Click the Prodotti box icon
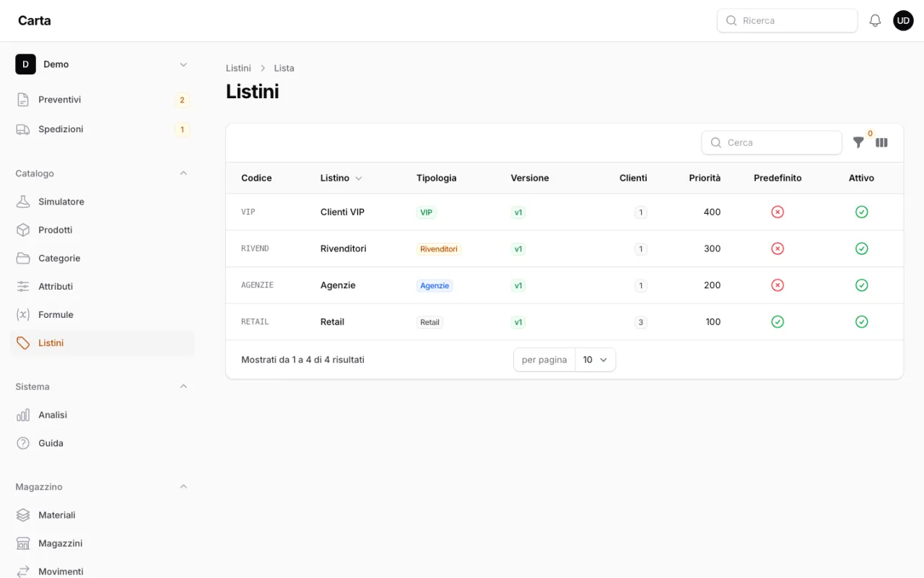The height and width of the screenshot is (578, 924). (x=23, y=230)
